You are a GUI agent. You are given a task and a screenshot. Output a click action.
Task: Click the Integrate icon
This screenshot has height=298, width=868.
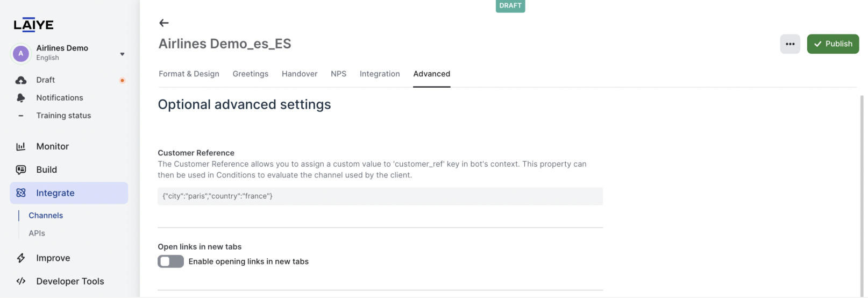coord(21,193)
